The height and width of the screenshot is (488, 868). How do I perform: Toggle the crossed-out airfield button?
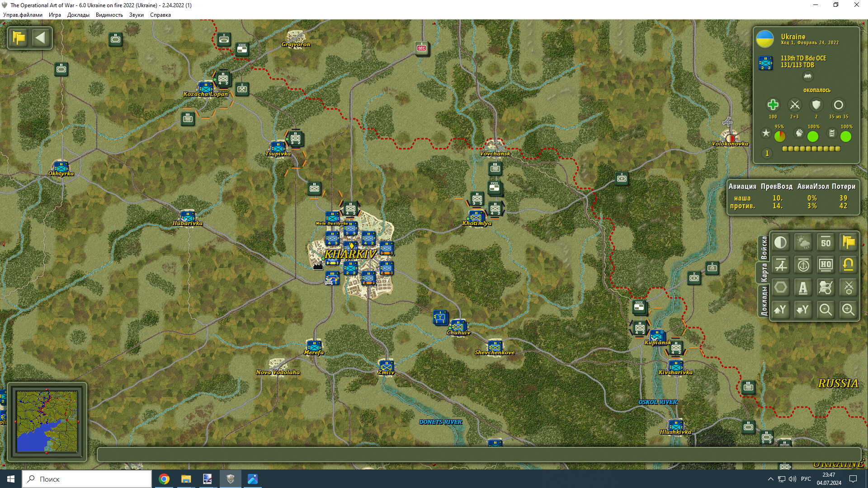(781, 265)
